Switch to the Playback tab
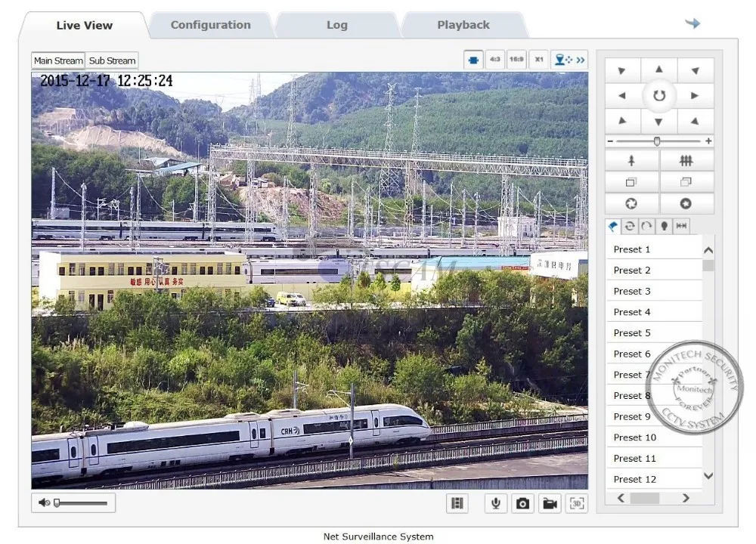The image size is (756, 544). click(x=463, y=25)
